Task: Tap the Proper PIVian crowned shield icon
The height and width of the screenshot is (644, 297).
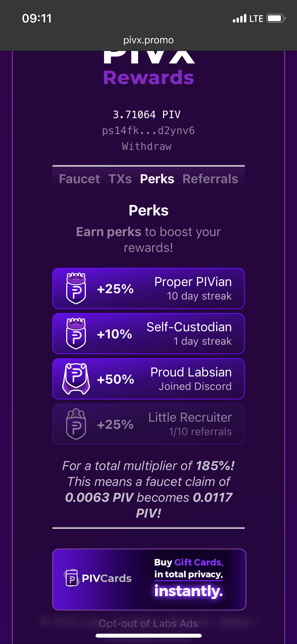Action: 76,288
